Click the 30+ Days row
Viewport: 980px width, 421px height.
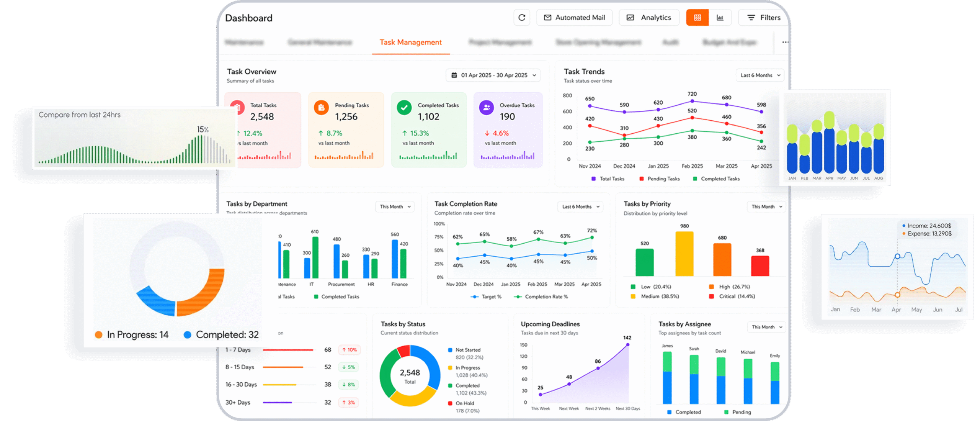click(292, 402)
